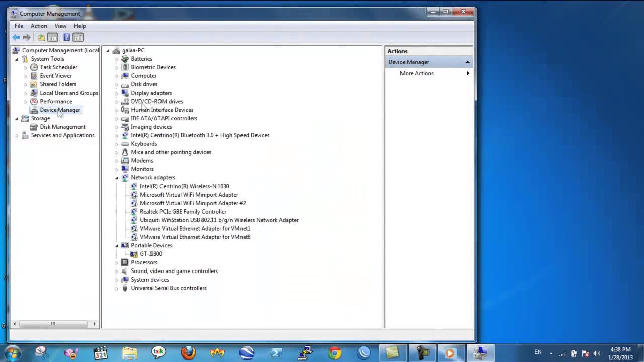Image resolution: width=644 pixels, height=362 pixels.
Task: Collapse the Device Manager actions section arrow
Action: coord(467,62)
